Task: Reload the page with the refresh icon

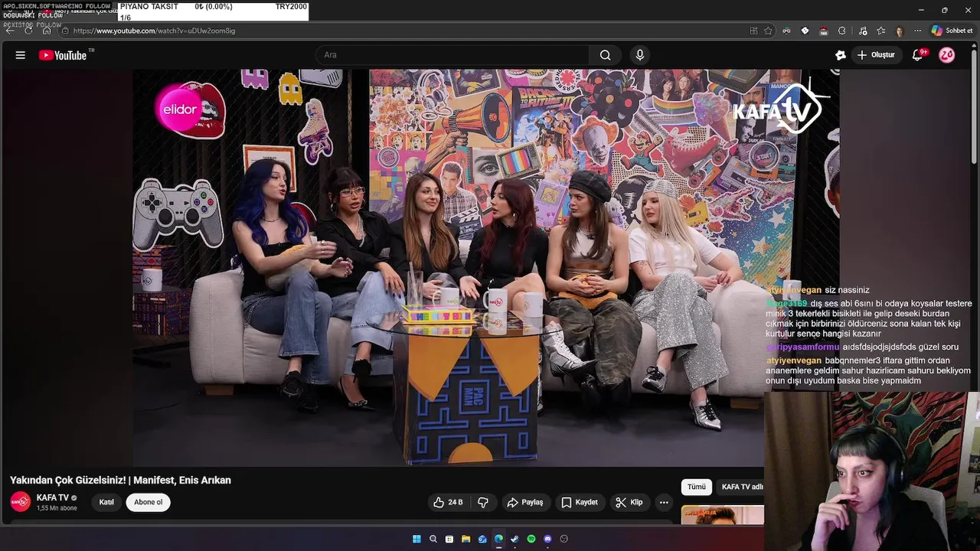Action: [28, 31]
